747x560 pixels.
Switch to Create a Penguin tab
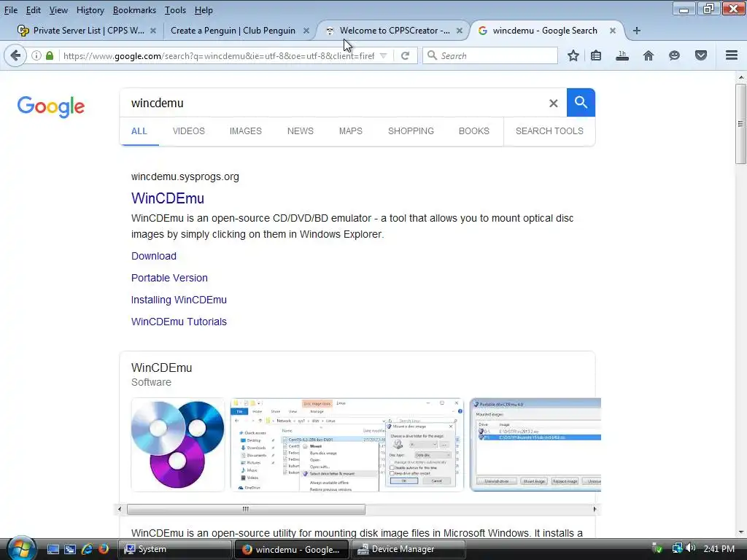pyautogui.click(x=233, y=31)
